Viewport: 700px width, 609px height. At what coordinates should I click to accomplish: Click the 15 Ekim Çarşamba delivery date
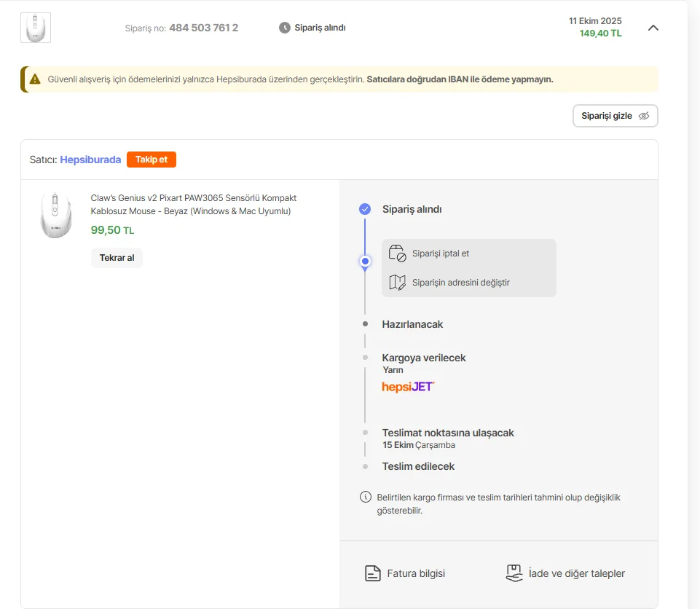pos(419,445)
